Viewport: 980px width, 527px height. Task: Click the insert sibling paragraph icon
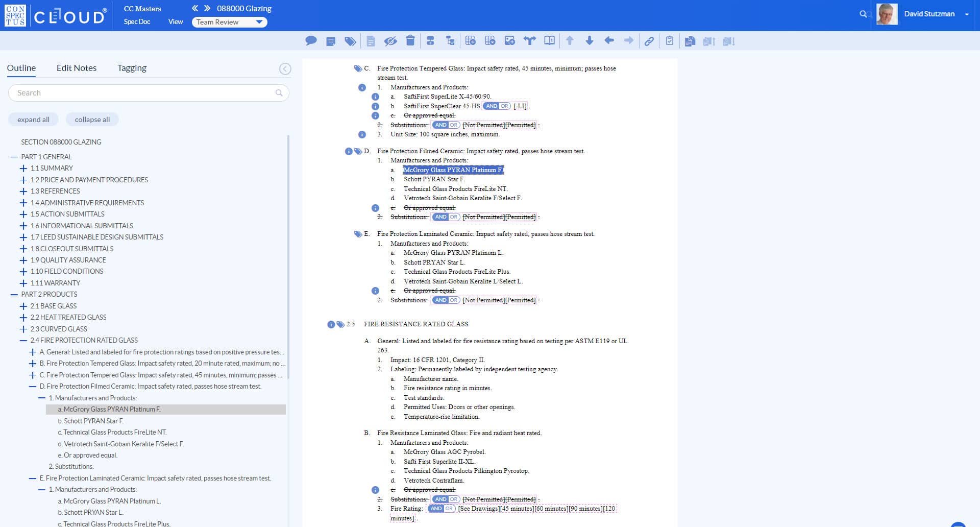(430, 41)
